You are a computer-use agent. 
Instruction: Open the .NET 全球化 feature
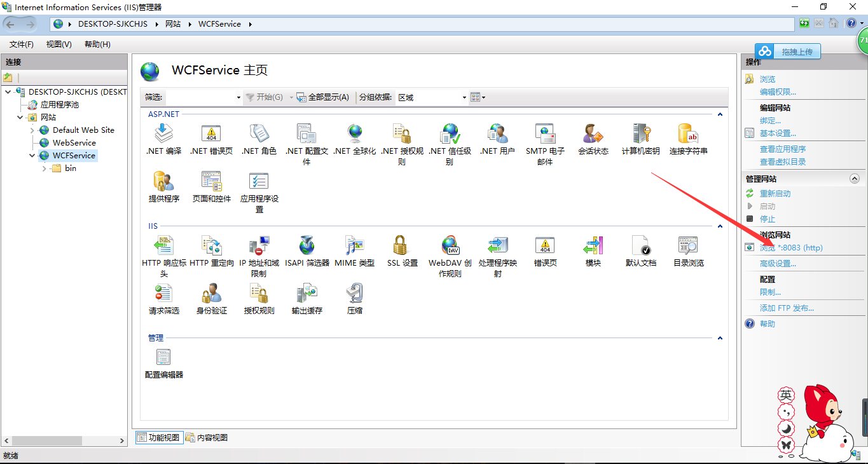tap(354, 139)
